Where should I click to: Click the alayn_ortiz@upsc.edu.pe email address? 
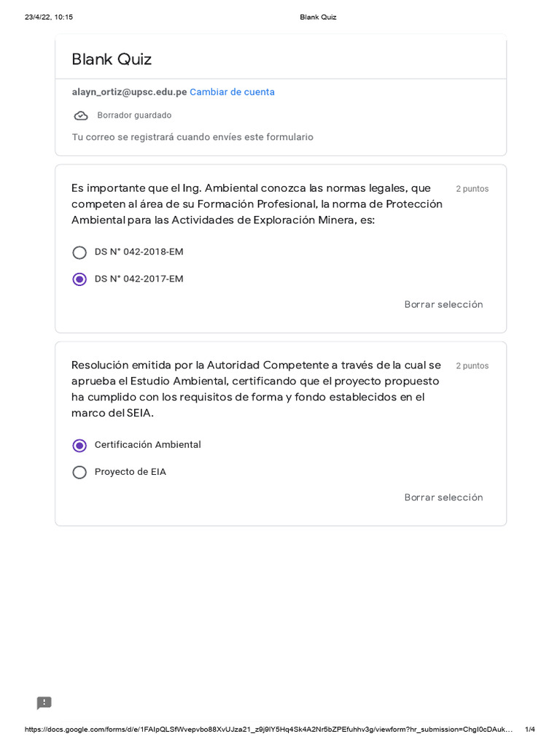tap(129, 92)
